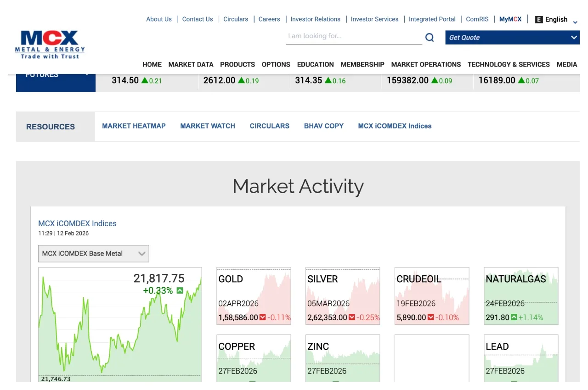Screen dimensions: 588x390
Task: Expand the Get Quote dropdown
Action: click(x=574, y=38)
